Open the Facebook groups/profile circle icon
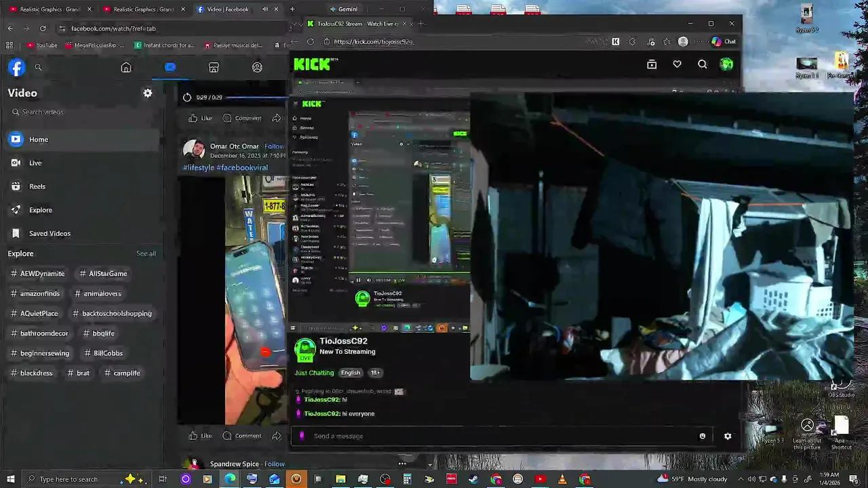 [257, 67]
